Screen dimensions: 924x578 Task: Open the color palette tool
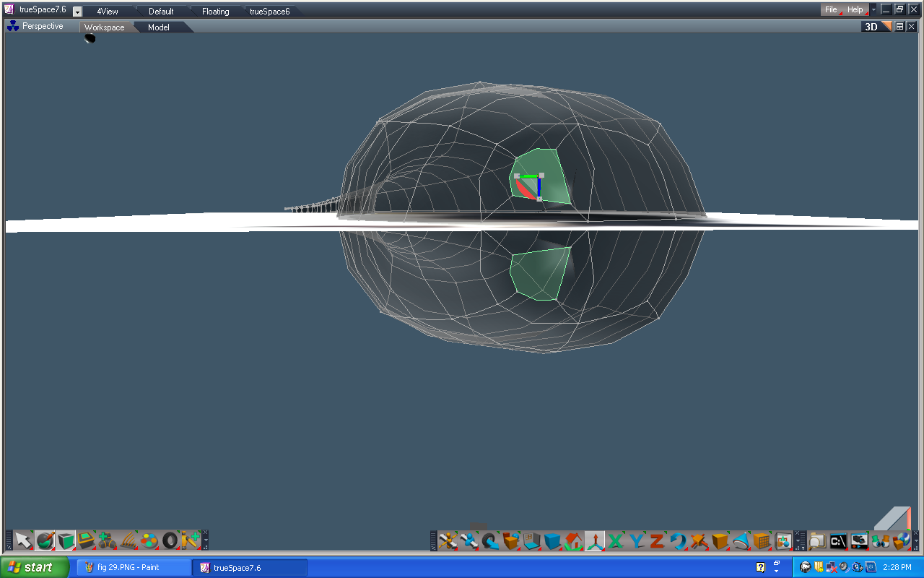point(148,540)
